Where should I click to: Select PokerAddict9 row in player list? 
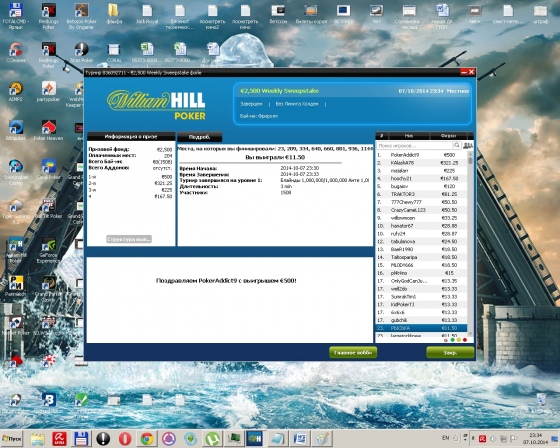click(421, 155)
